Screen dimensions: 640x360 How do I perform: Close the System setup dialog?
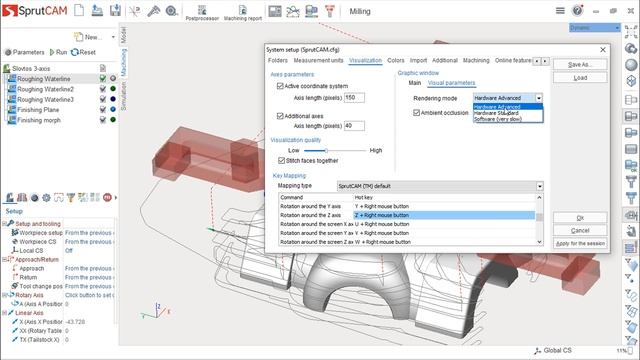tap(603, 49)
